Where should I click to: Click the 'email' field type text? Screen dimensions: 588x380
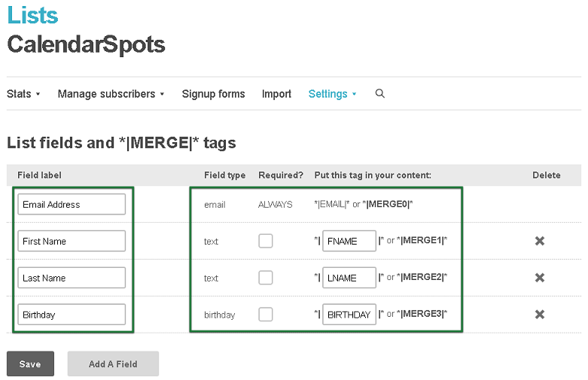pyautogui.click(x=215, y=205)
